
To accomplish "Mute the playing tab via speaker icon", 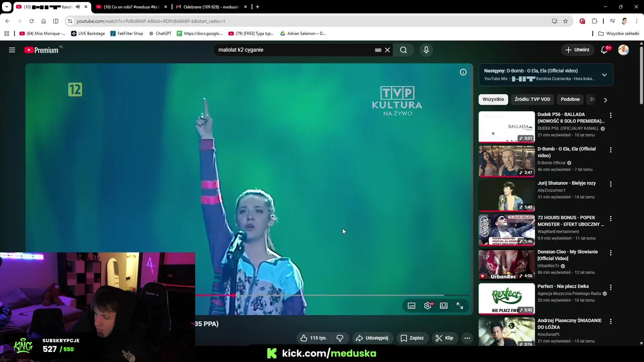I will 77,7.
